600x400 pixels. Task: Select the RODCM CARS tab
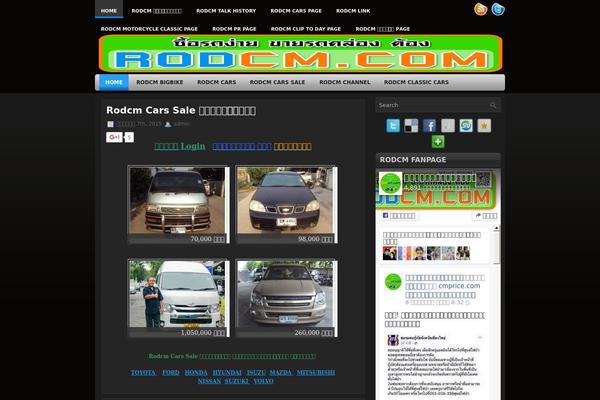[x=217, y=82]
